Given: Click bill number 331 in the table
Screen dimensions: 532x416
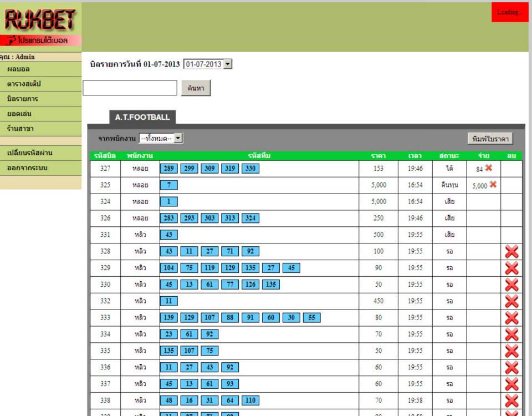Looking at the screenshot, I should coord(105,235).
